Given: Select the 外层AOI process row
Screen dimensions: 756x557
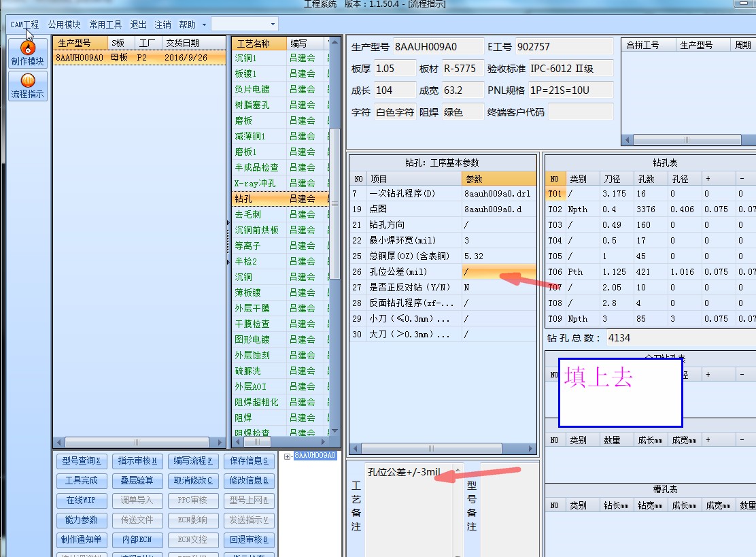Looking at the screenshot, I should click(x=281, y=387).
